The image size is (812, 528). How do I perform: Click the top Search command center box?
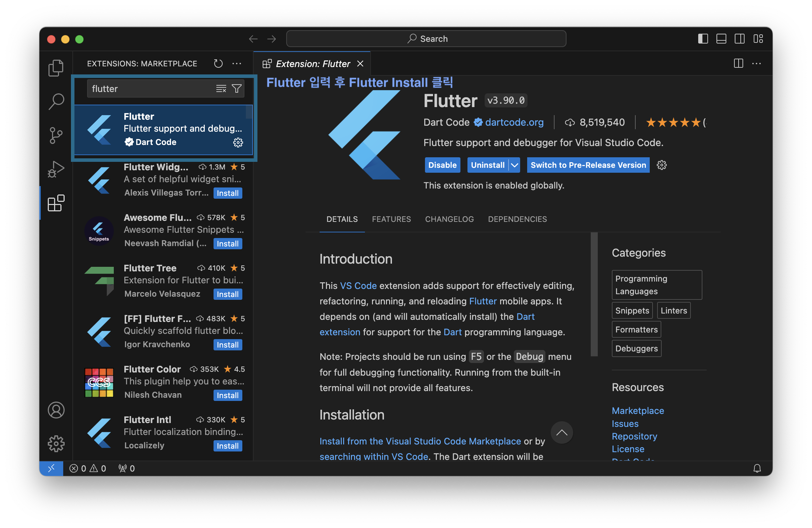(x=426, y=39)
